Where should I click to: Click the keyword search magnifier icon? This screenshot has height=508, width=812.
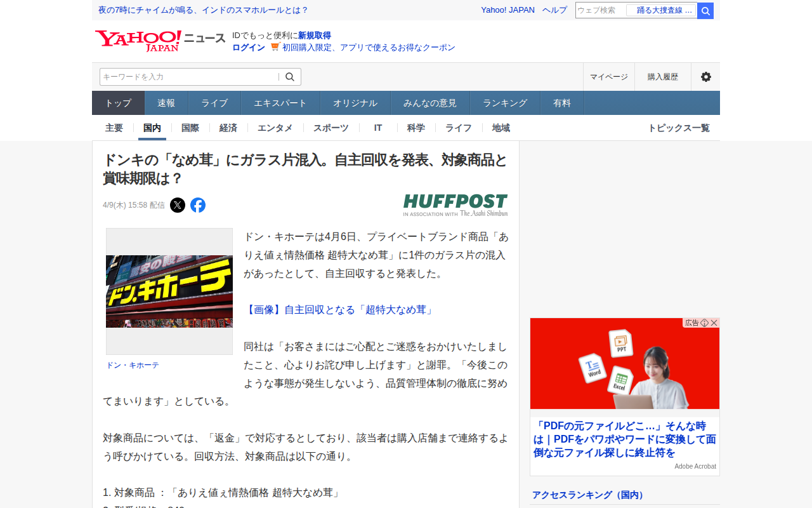[290, 77]
